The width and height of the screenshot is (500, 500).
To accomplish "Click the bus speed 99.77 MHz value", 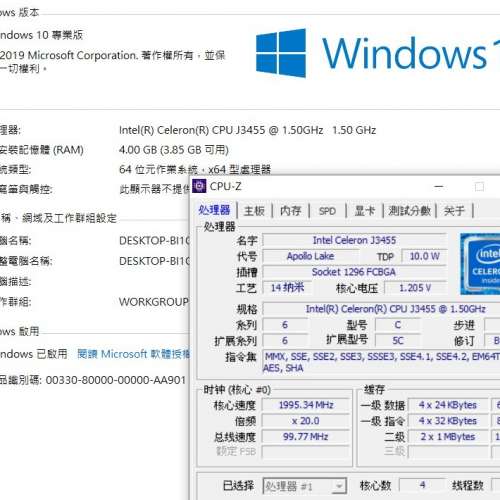I will [x=306, y=437].
